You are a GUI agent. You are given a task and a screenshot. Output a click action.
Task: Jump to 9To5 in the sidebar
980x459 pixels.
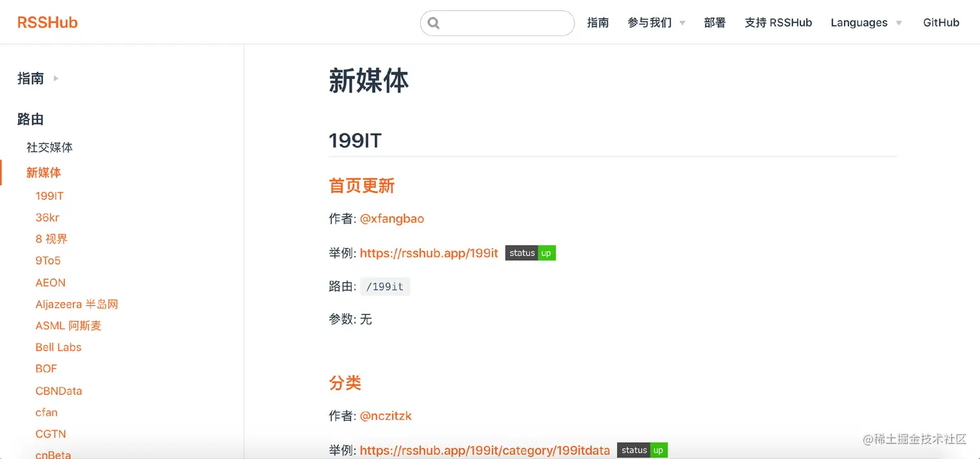point(48,261)
